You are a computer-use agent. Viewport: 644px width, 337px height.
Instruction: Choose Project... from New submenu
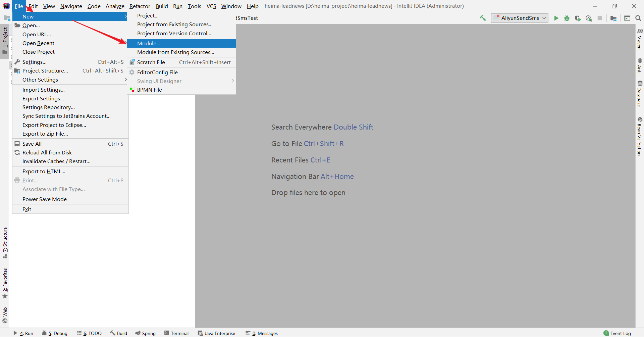pyautogui.click(x=181, y=15)
